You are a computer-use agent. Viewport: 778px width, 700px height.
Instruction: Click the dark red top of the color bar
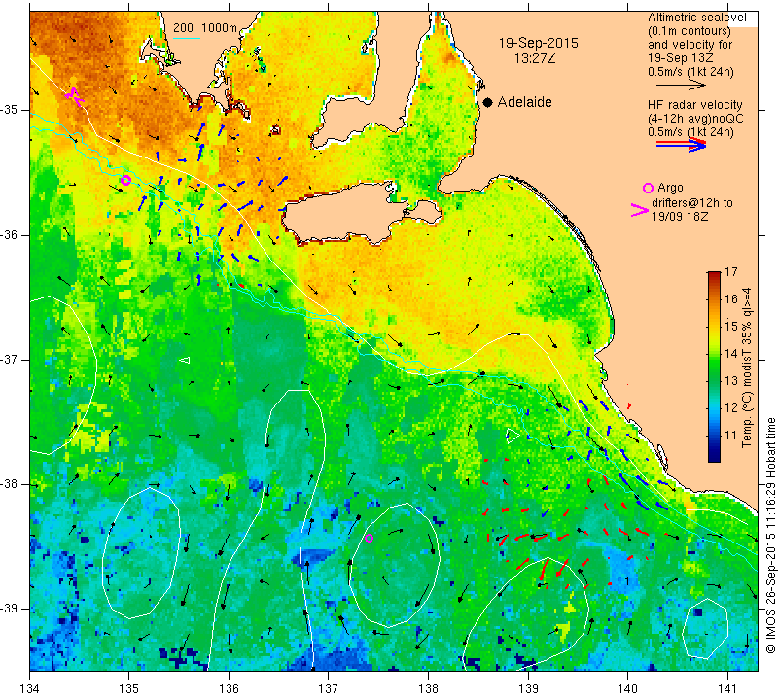(714, 274)
